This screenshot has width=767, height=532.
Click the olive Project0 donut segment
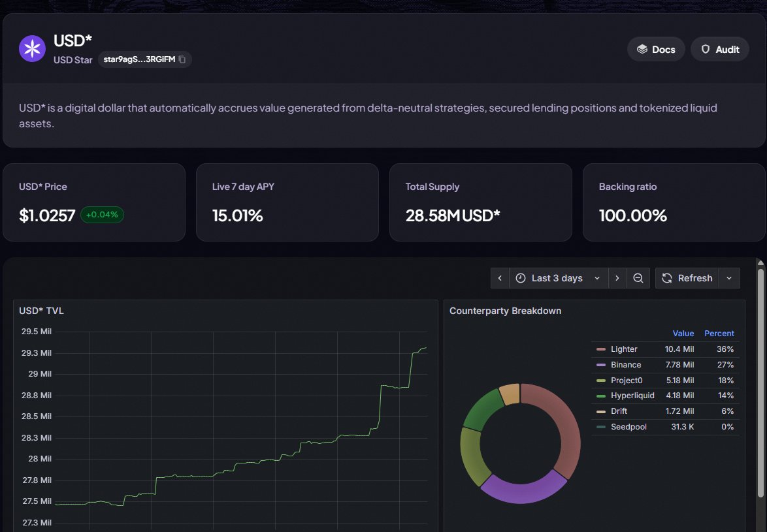(x=473, y=457)
